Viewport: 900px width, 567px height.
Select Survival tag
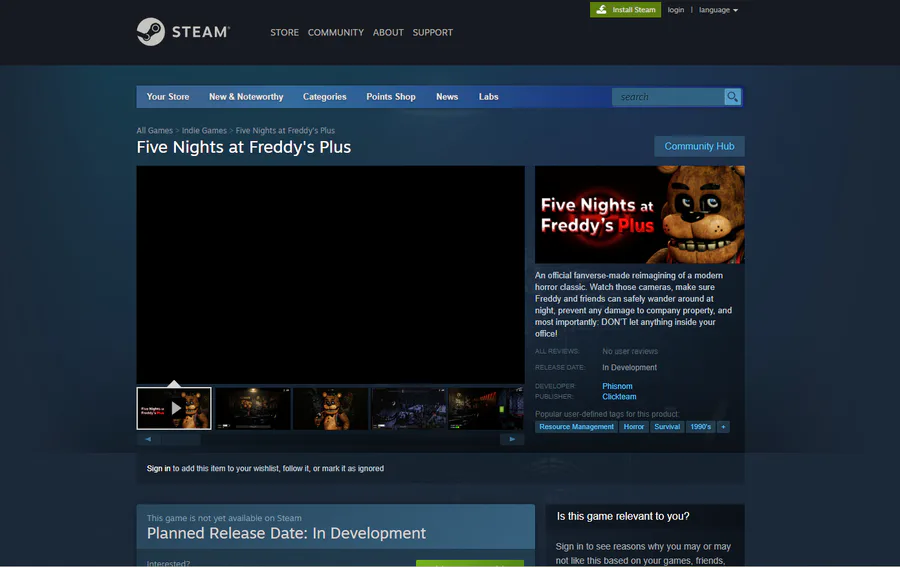(667, 426)
